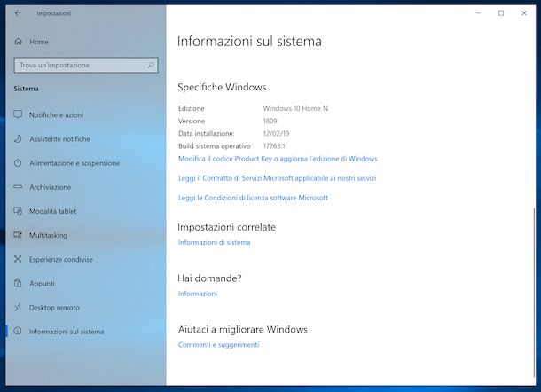Open Modifica il codice Product Key link

point(278,159)
